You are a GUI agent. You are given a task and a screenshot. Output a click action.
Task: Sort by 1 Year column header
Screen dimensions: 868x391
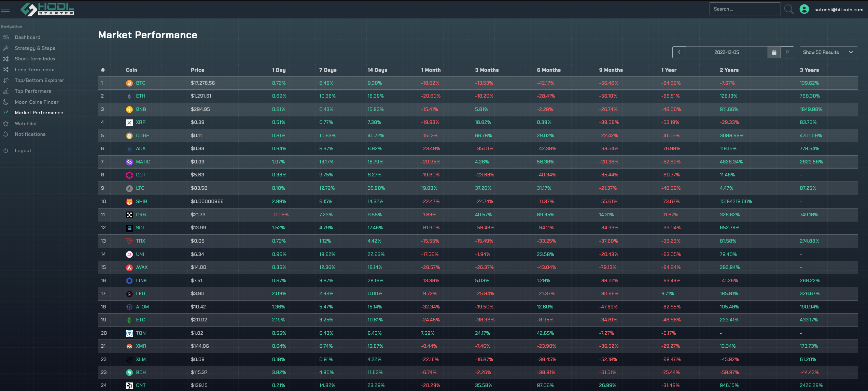(x=669, y=70)
